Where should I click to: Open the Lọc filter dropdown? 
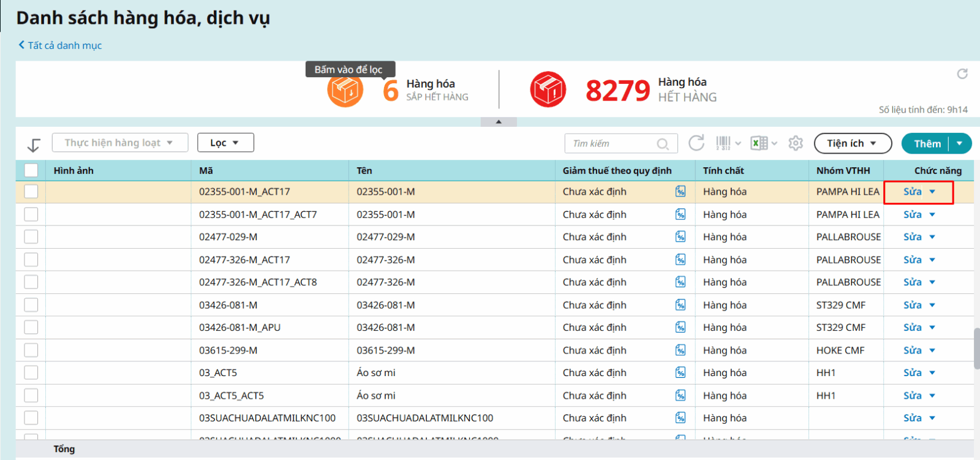(225, 143)
